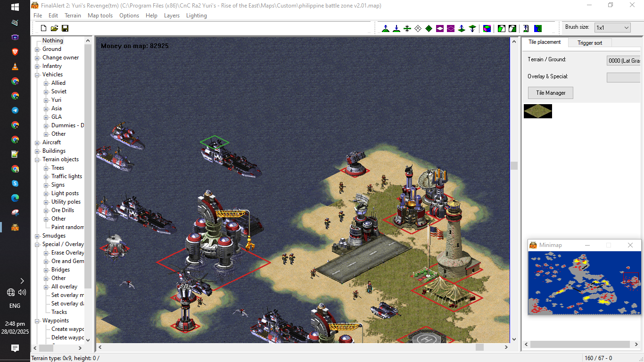Open Brave browser from the taskbar

(x=15, y=52)
